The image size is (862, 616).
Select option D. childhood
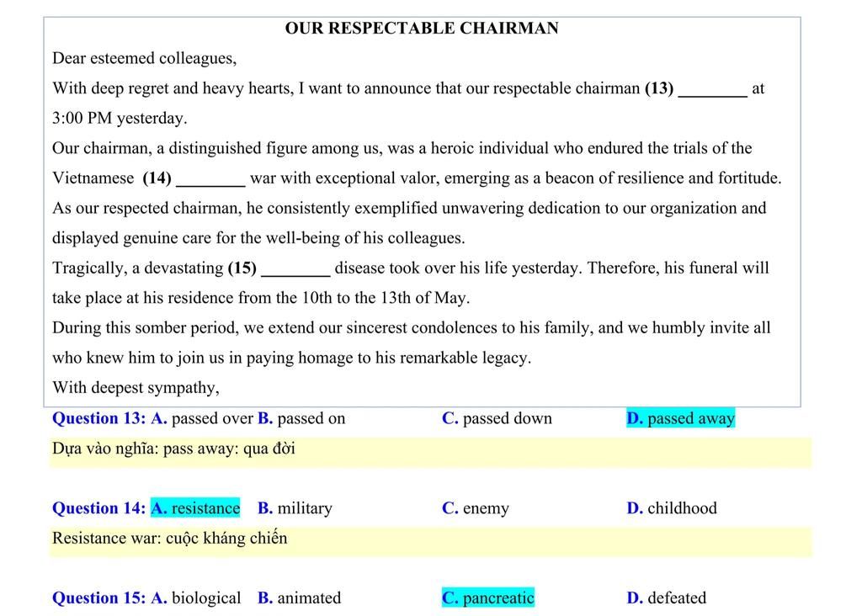(672, 508)
